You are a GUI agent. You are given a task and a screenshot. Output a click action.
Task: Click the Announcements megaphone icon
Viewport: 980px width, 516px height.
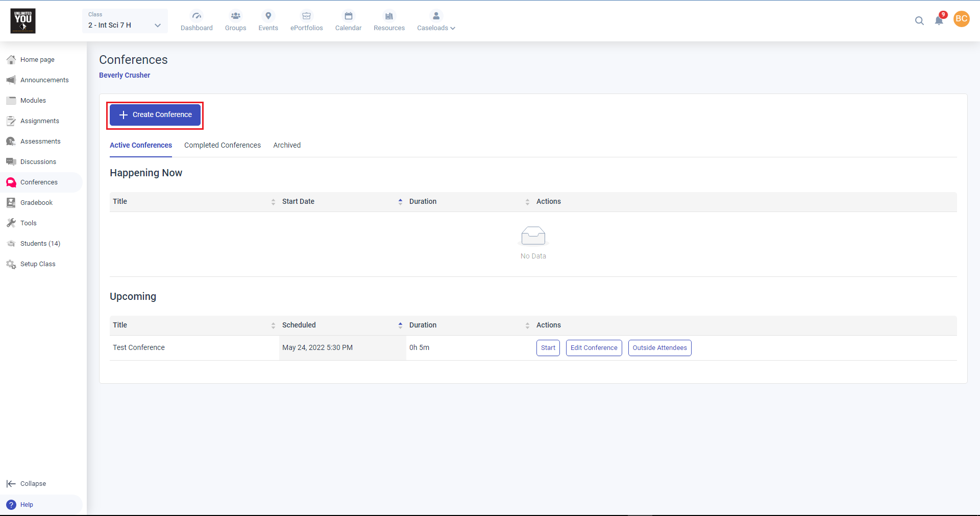[x=11, y=80]
